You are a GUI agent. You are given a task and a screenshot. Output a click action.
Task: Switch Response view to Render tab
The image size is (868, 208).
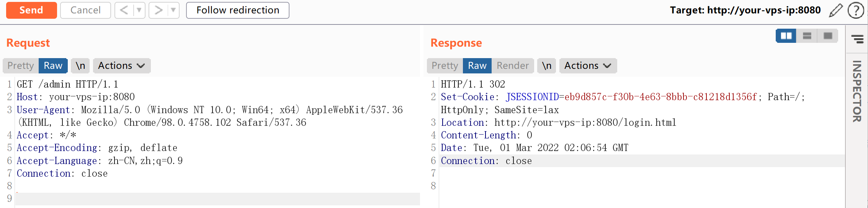[x=512, y=66]
